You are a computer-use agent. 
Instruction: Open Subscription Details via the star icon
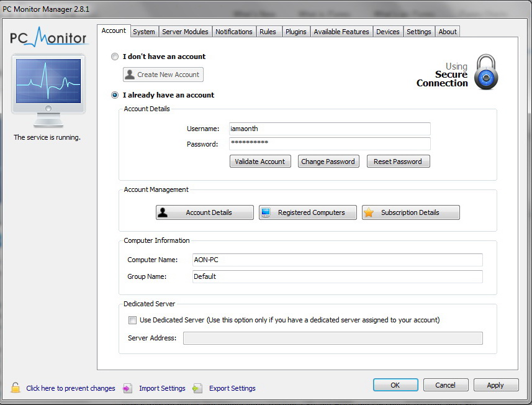click(x=369, y=212)
